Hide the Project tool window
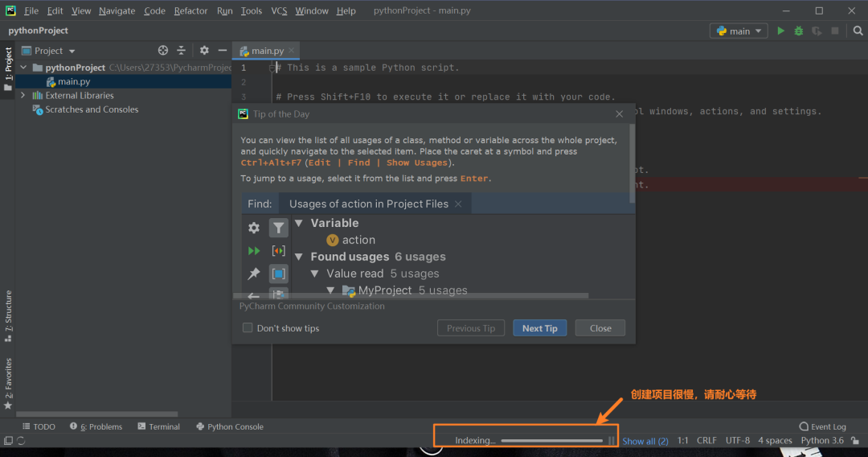Image resolution: width=868 pixels, height=457 pixels. (223, 51)
